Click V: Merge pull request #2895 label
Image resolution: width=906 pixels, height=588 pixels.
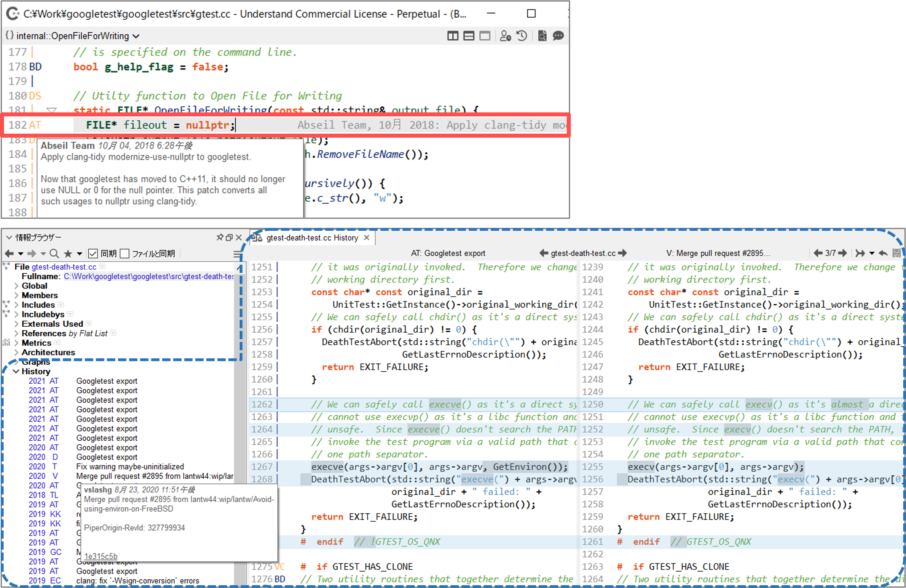click(718, 253)
